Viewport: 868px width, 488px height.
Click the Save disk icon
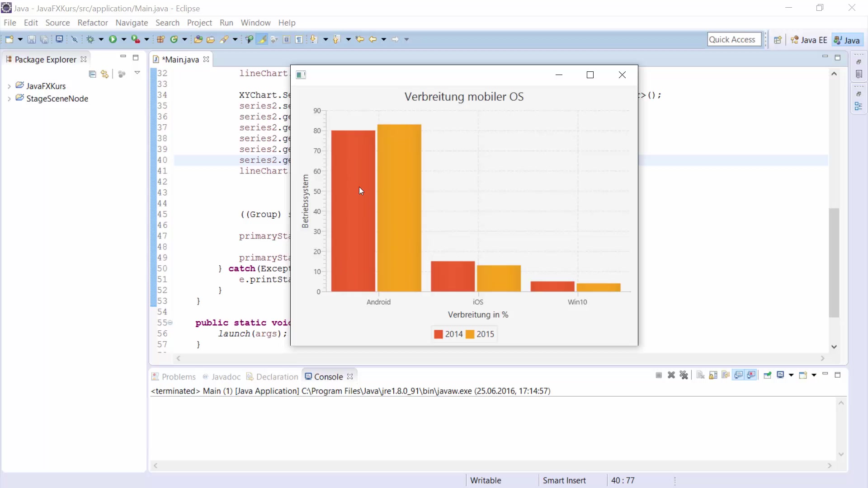coord(32,39)
